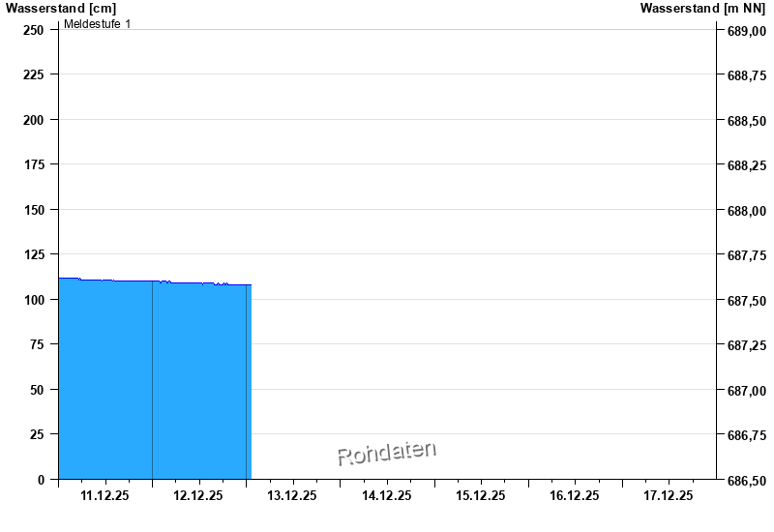Image resolution: width=774 pixels, height=532 pixels.
Task: Click the right axis value 687,75
Action: [747, 255]
